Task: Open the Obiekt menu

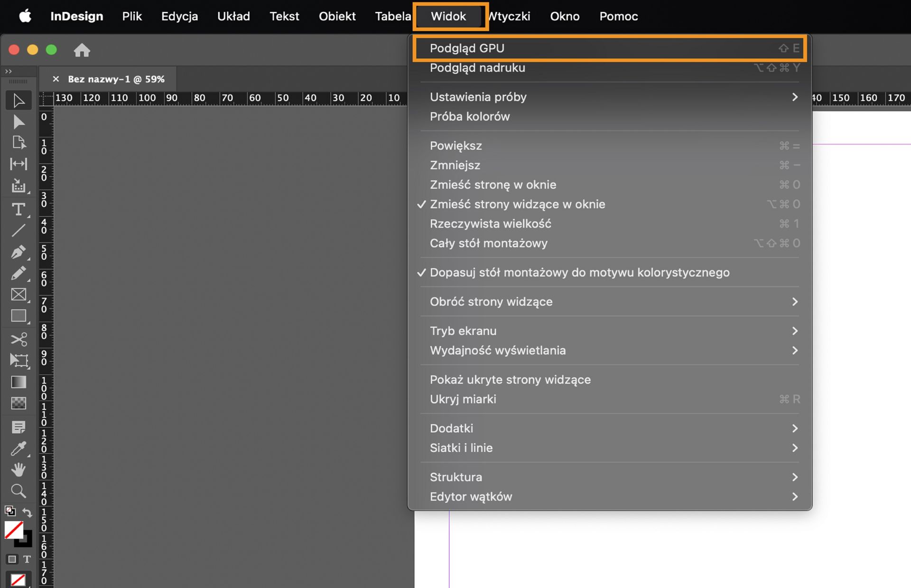Action: [337, 16]
